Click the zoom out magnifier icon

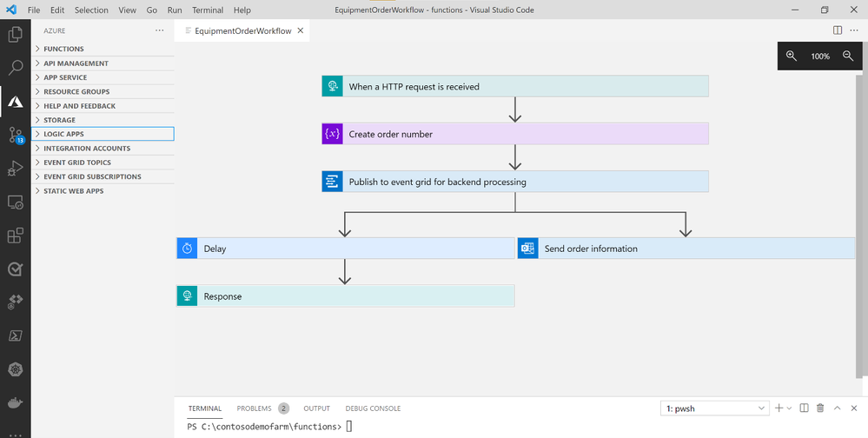point(847,56)
